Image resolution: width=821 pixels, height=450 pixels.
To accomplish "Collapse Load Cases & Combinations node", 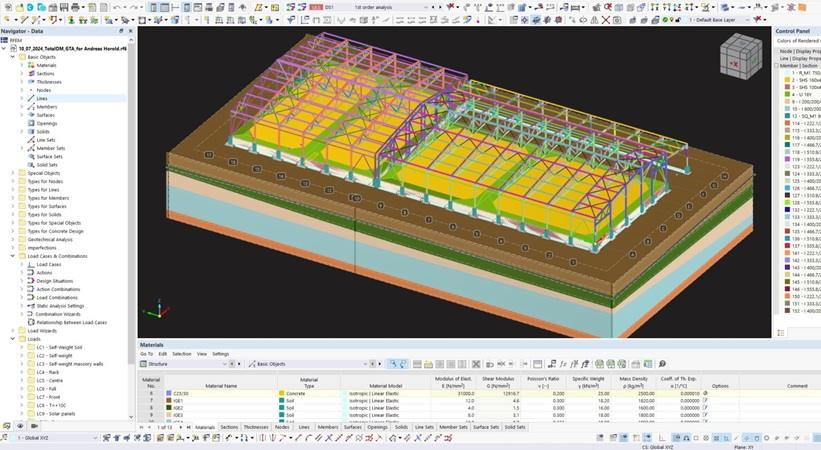I will click(x=13, y=256).
